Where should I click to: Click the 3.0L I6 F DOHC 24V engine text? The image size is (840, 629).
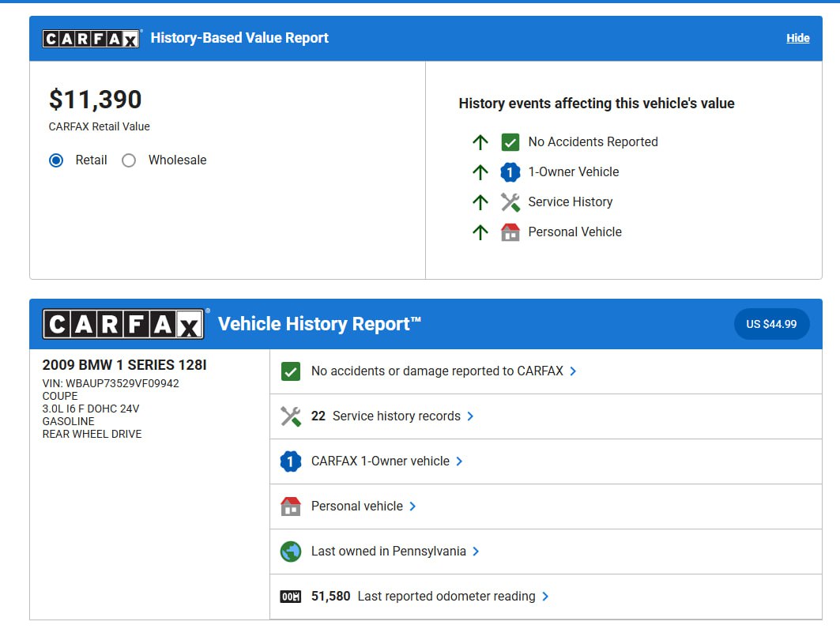click(91, 409)
